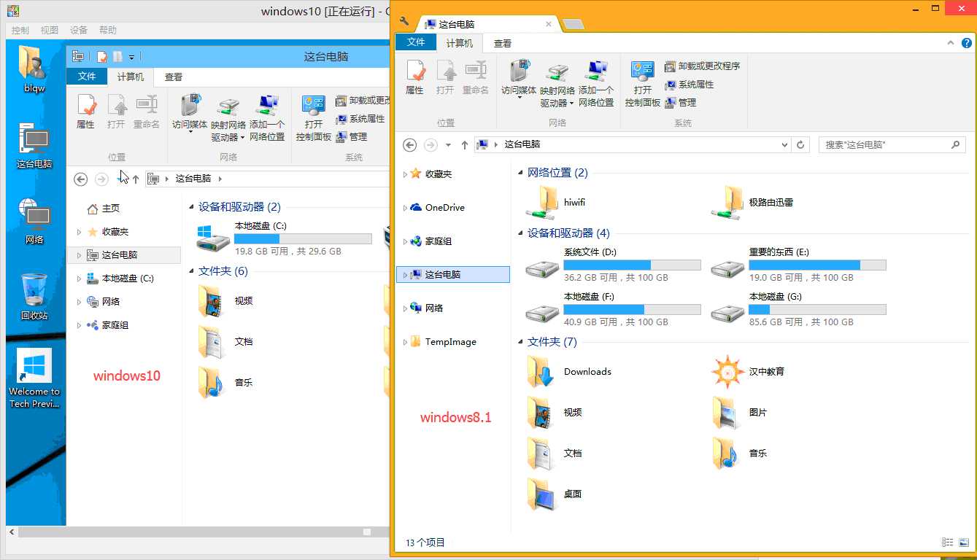Select 重要的东西 (E:) drive

tap(798, 265)
